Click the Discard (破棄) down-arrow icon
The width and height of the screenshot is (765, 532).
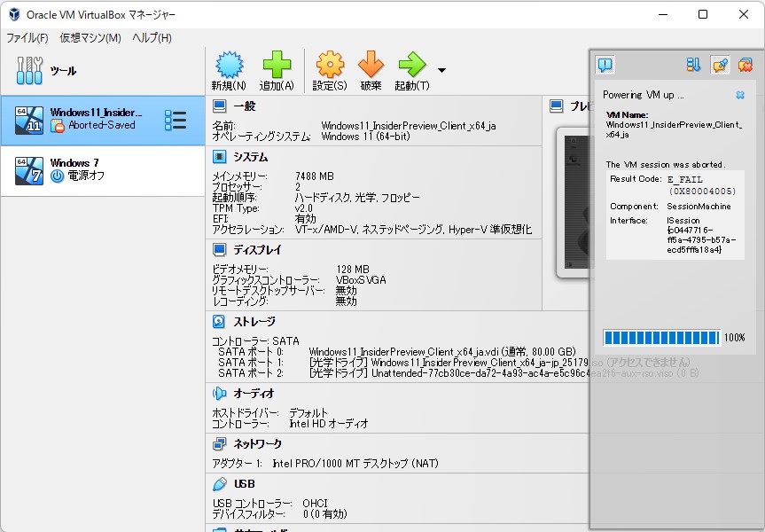point(371,65)
